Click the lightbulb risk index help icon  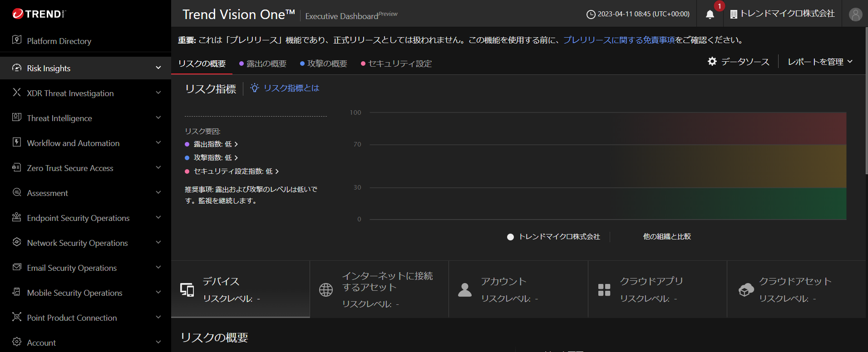point(255,88)
